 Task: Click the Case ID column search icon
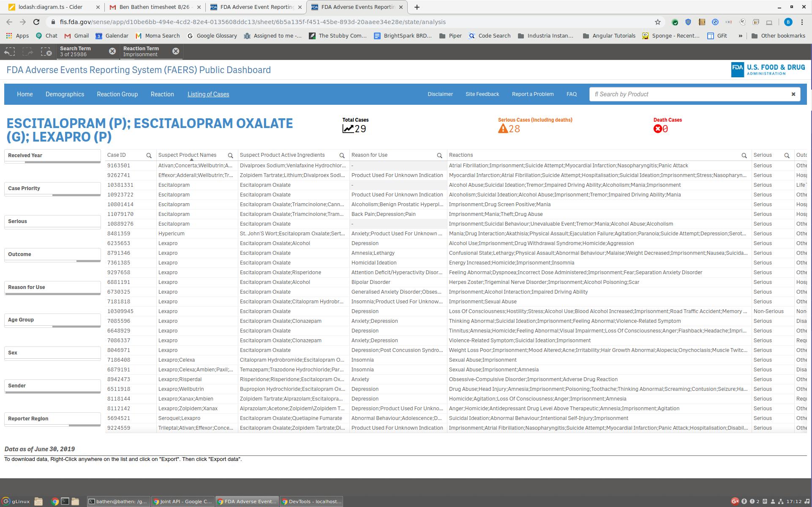coord(149,155)
